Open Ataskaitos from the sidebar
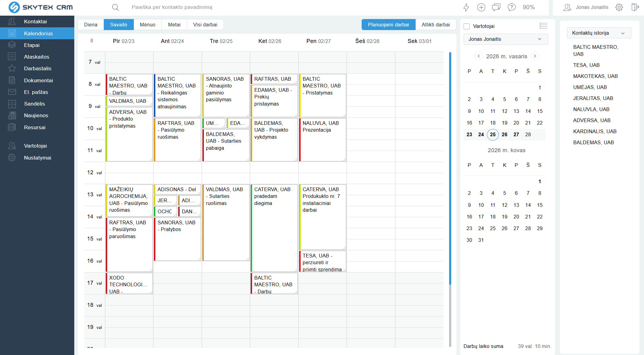Screen dimensions: 644x355 coord(37,57)
